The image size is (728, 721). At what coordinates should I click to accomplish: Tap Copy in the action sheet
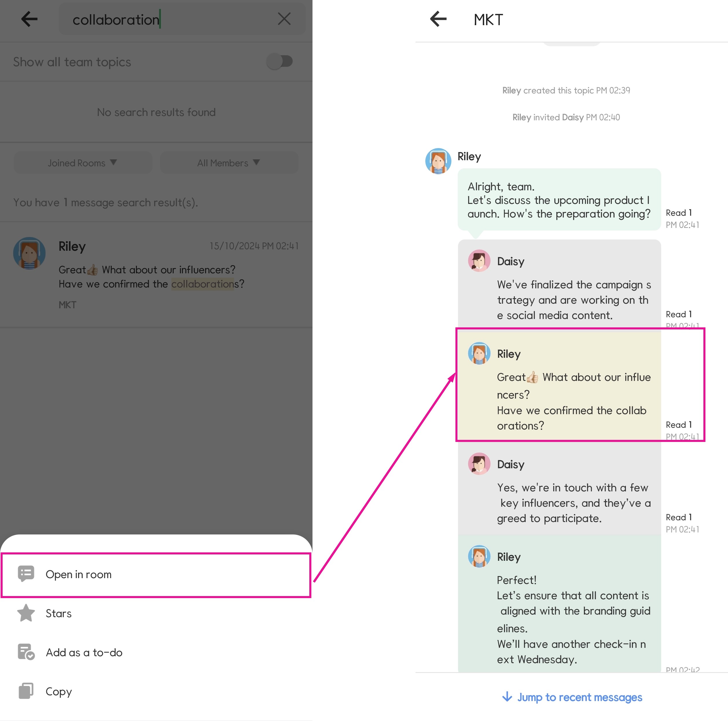[58, 692]
